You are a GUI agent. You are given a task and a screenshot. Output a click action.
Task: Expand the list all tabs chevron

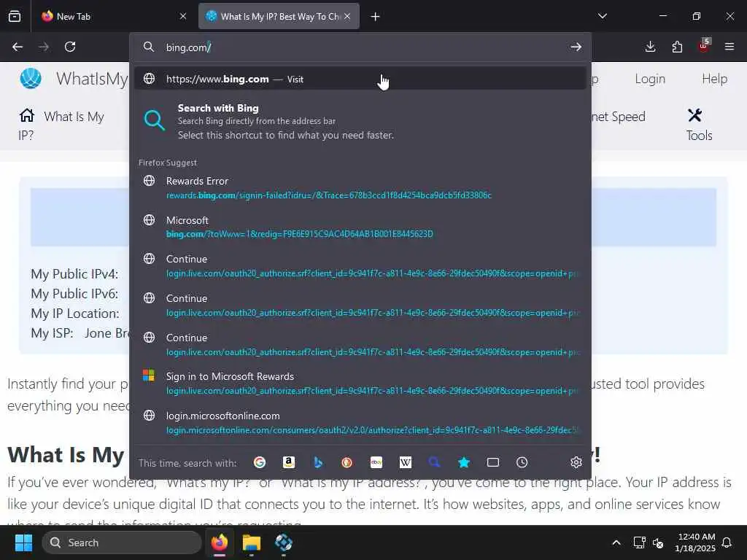click(x=603, y=16)
